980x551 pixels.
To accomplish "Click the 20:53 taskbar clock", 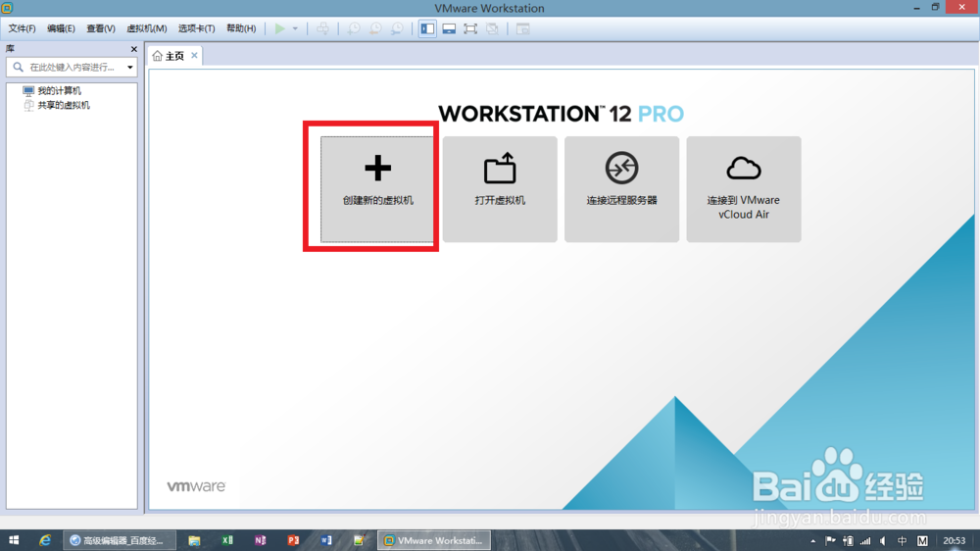I will 954,541.
